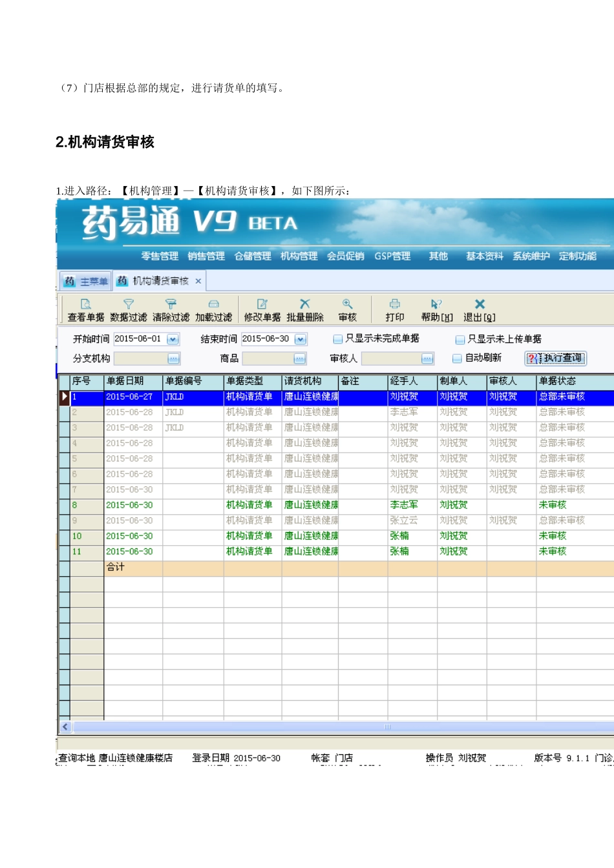Open the 开始时间 date dropdown

173,339
